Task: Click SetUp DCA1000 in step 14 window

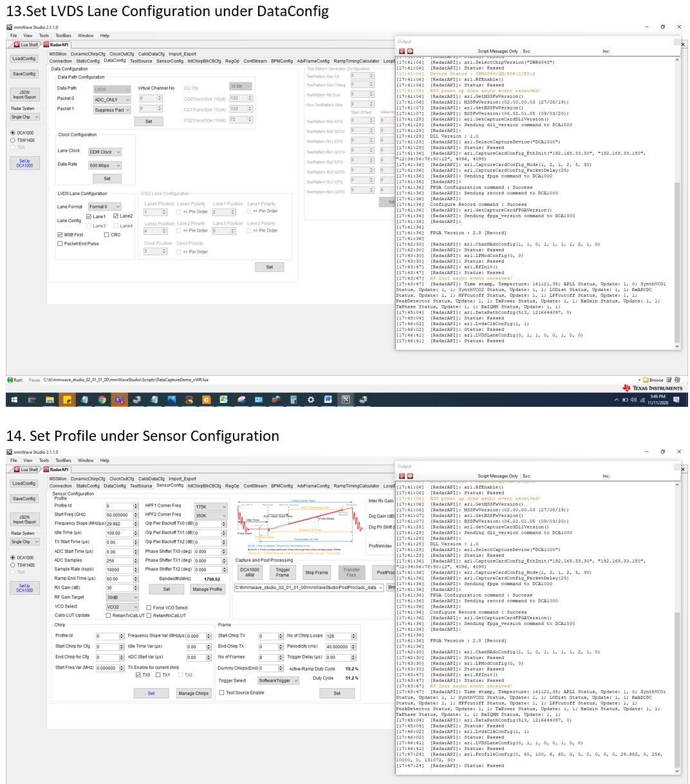Action: (x=24, y=588)
